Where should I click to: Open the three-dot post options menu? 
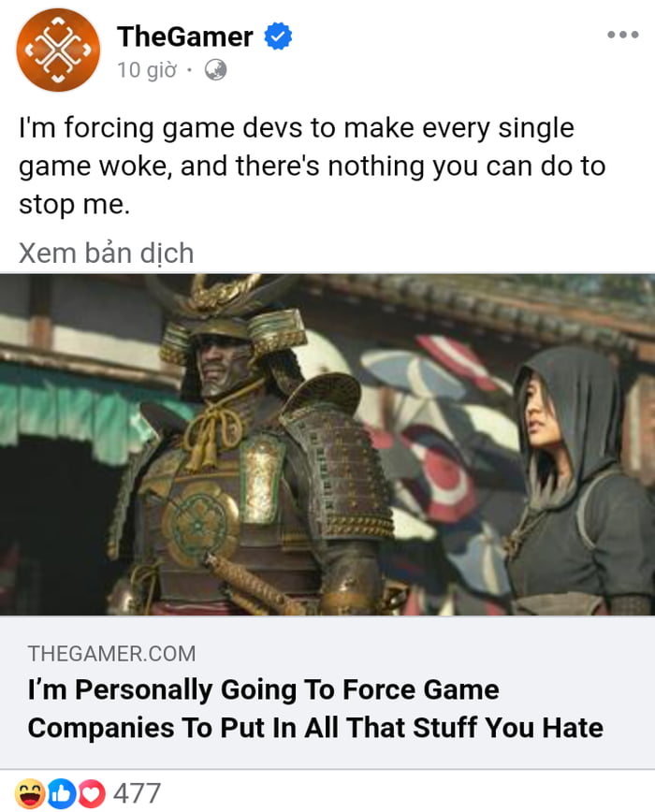click(x=623, y=35)
